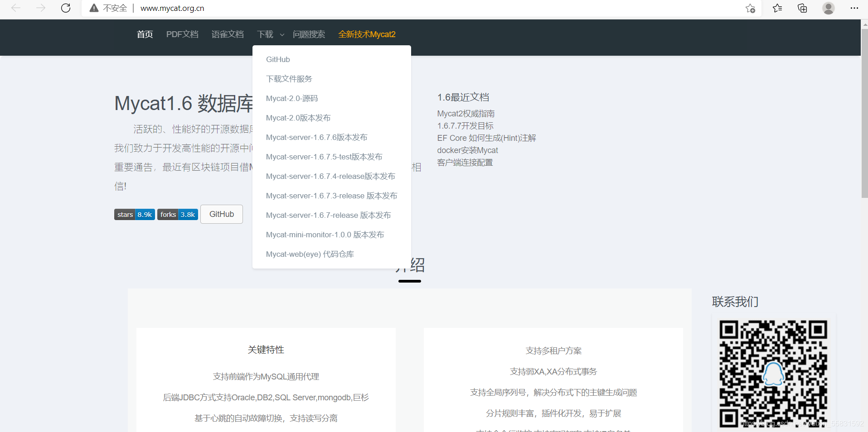Open the Favorites list icon
868x432 pixels.
click(777, 8)
